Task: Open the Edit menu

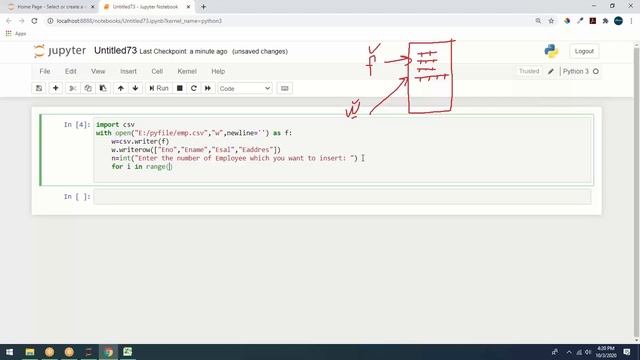Action: [x=71, y=71]
